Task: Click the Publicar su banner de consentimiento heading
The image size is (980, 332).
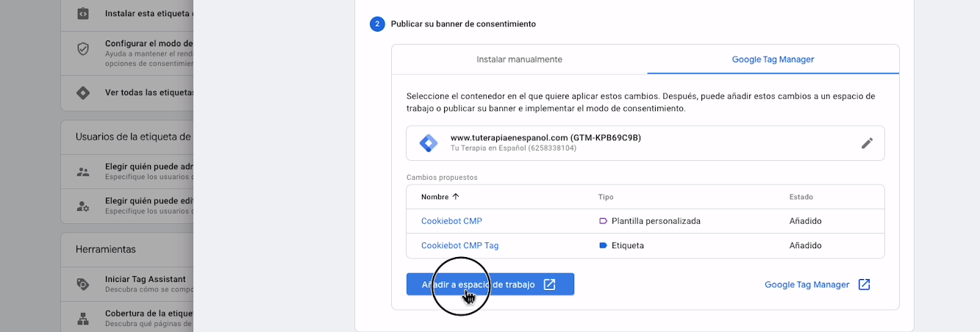Action: [463, 24]
